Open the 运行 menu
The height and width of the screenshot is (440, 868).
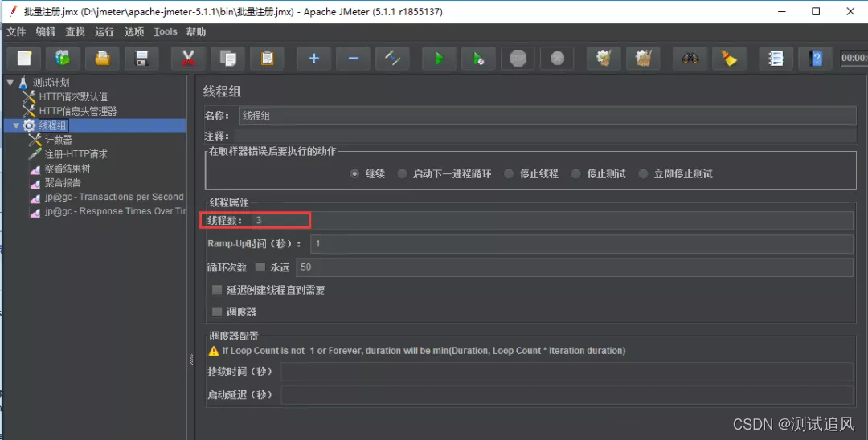pyautogui.click(x=104, y=31)
